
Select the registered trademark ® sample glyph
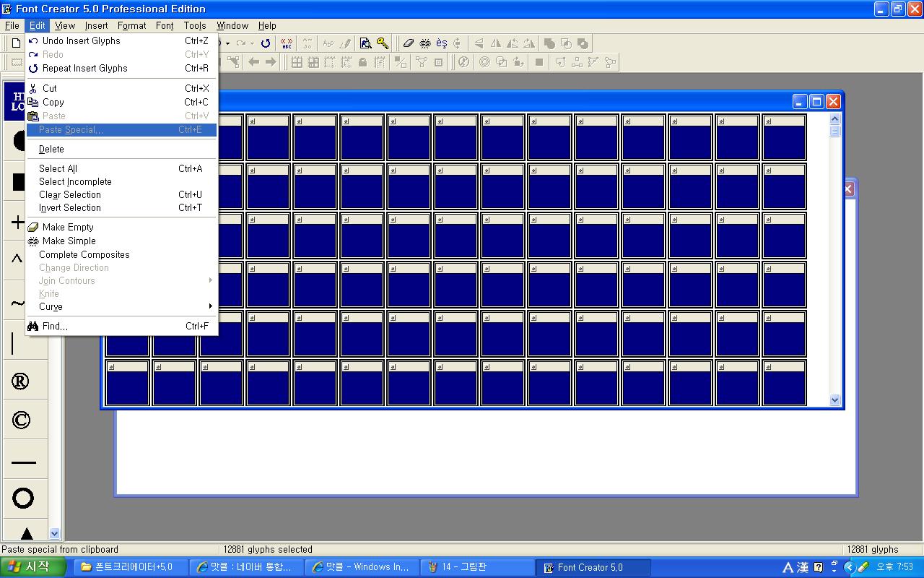21,381
